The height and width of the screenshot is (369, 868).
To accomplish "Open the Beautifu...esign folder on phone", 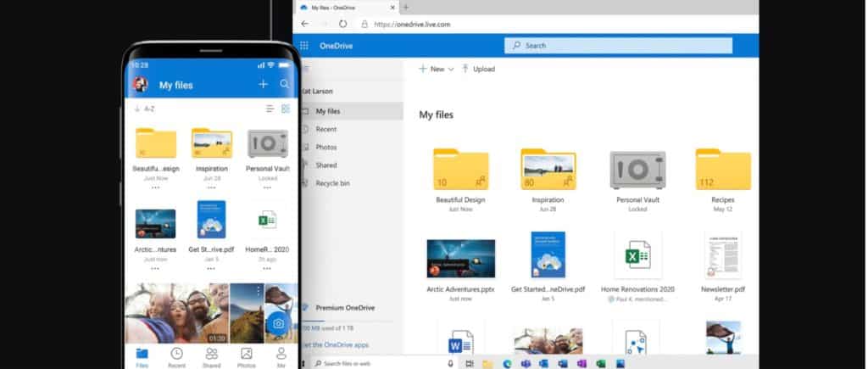I will (156, 143).
